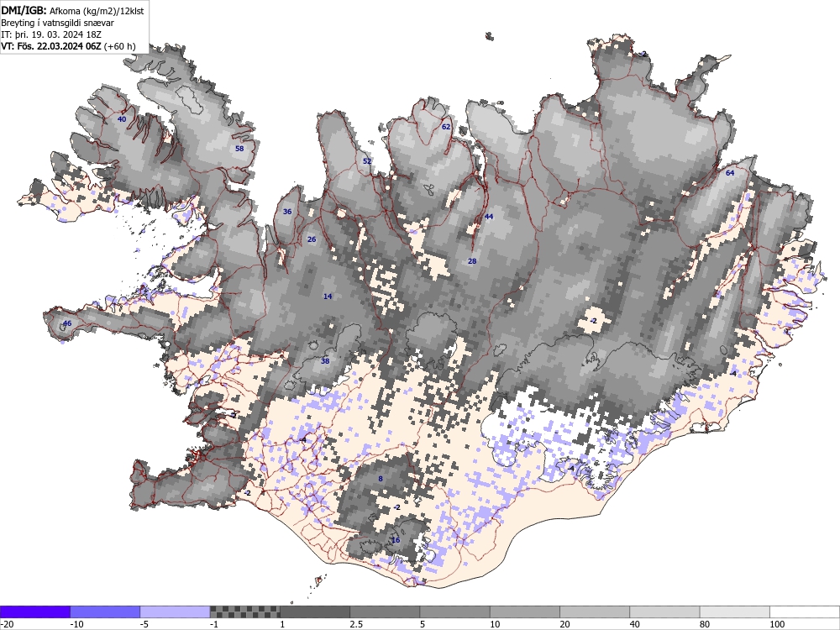Click the legend tick label '2.5'
This screenshot has height=630, width=840.
click(355, 625)
